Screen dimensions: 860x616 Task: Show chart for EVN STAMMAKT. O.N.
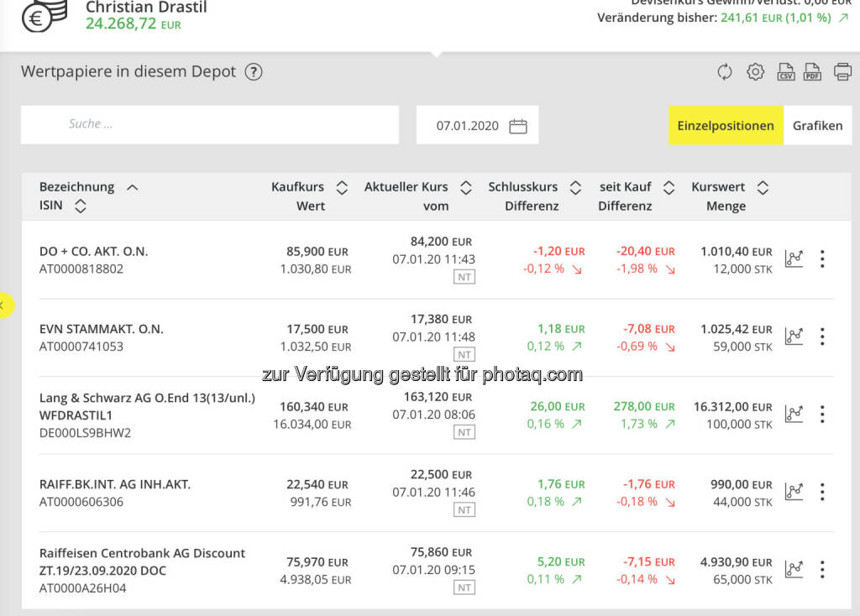tap(794, 337)
